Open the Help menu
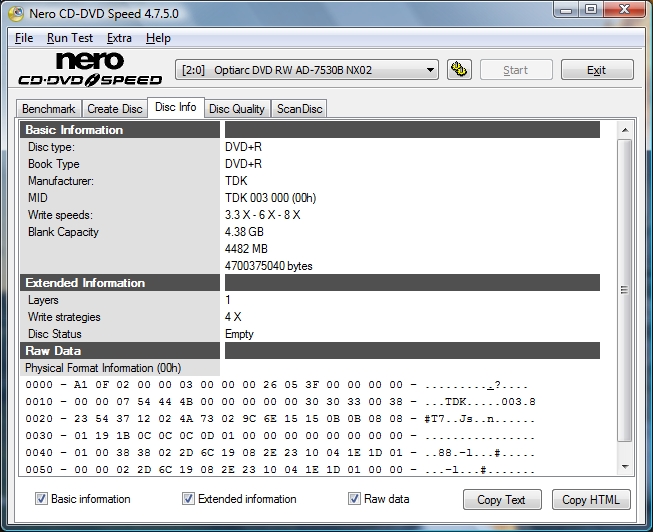653x532 pixels. (158, 38)
